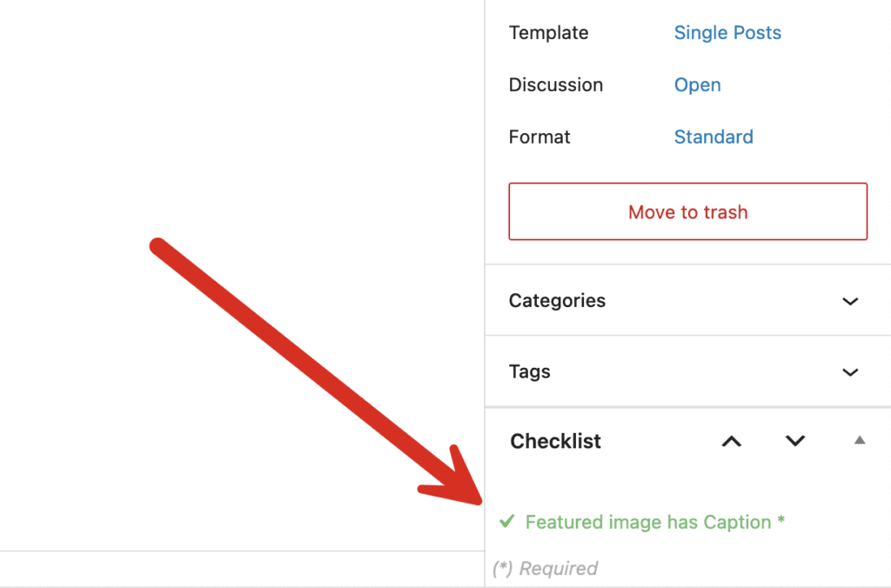Open the Single Posts template selector

(727, 33)
